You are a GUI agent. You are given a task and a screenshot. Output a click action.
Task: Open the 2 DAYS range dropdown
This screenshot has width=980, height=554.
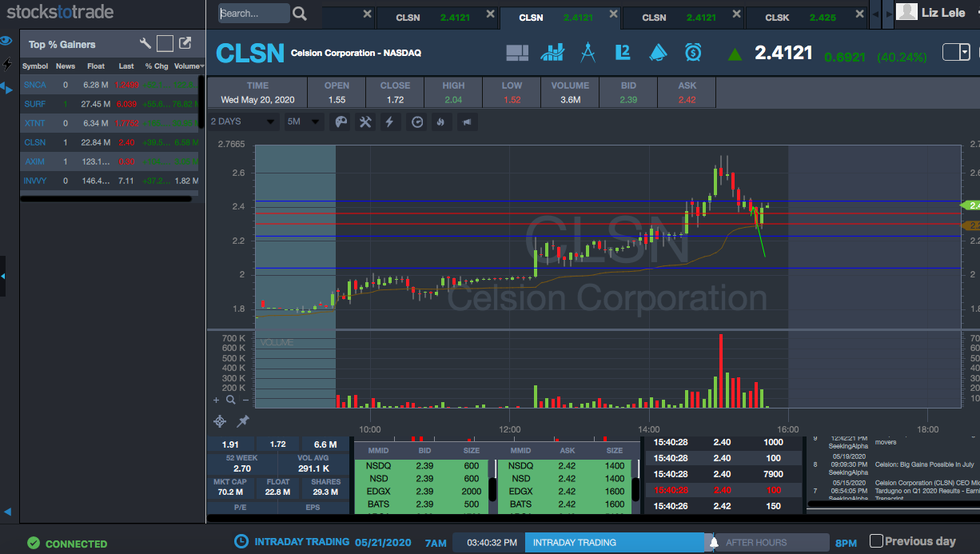[x=243, y=122]
